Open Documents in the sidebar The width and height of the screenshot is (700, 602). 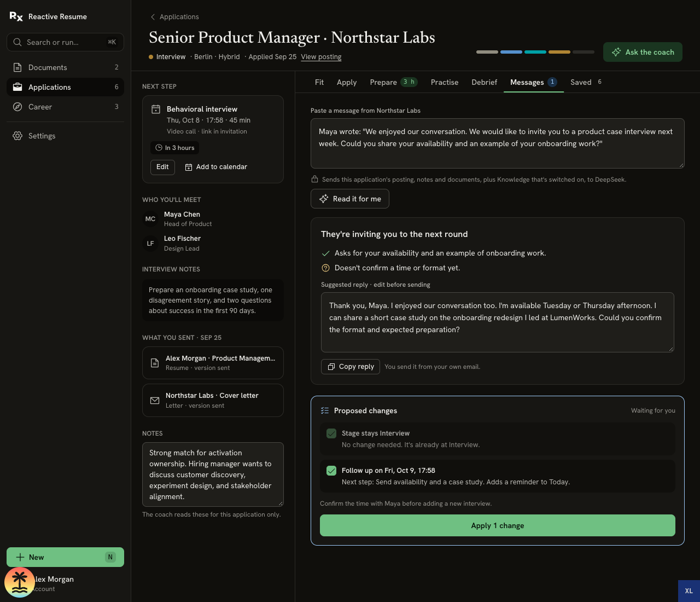click(65, 67)
